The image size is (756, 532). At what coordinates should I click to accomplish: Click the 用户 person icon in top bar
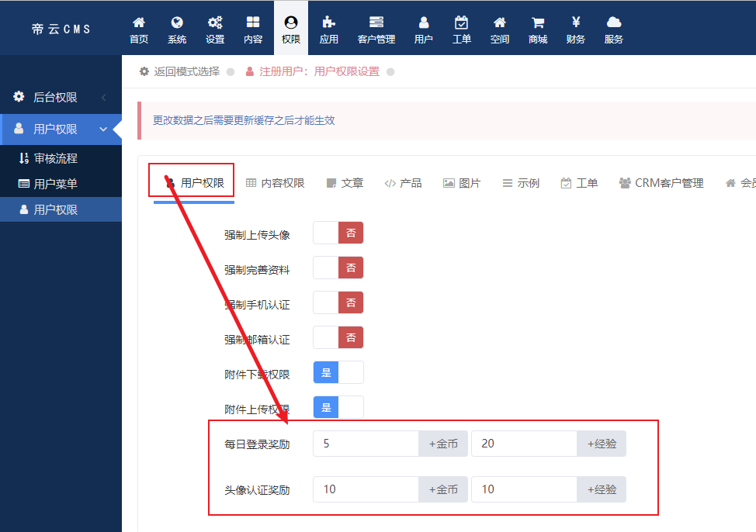click(423, 22)
